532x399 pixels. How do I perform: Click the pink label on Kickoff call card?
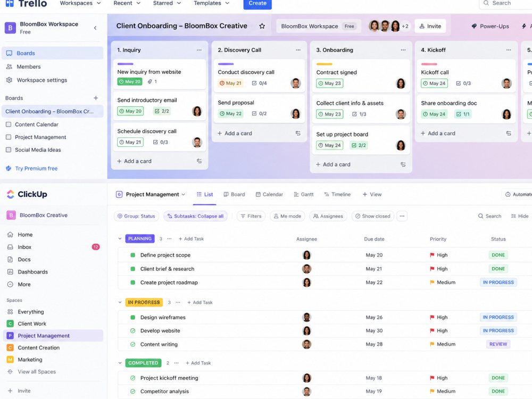pyautogui.click(x=429, y=64)
